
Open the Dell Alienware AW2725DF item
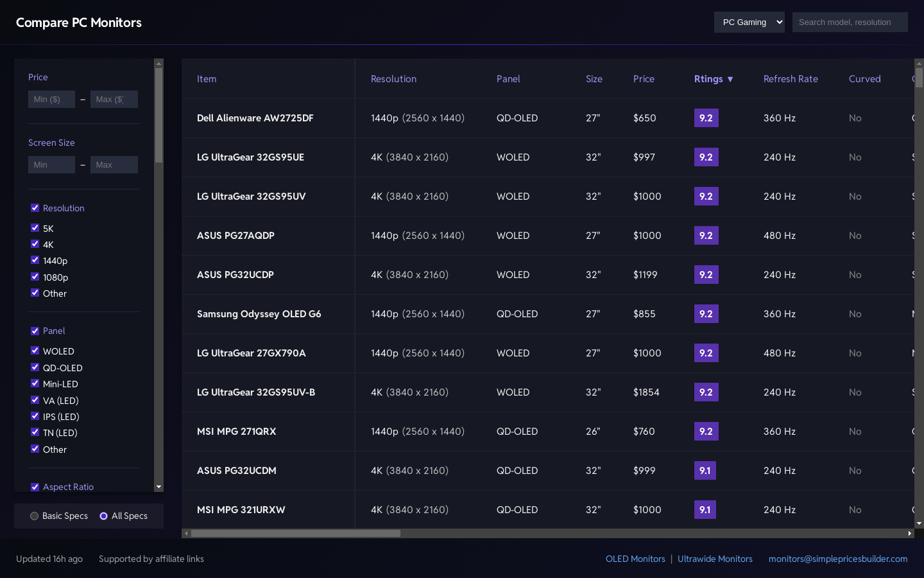255,118
